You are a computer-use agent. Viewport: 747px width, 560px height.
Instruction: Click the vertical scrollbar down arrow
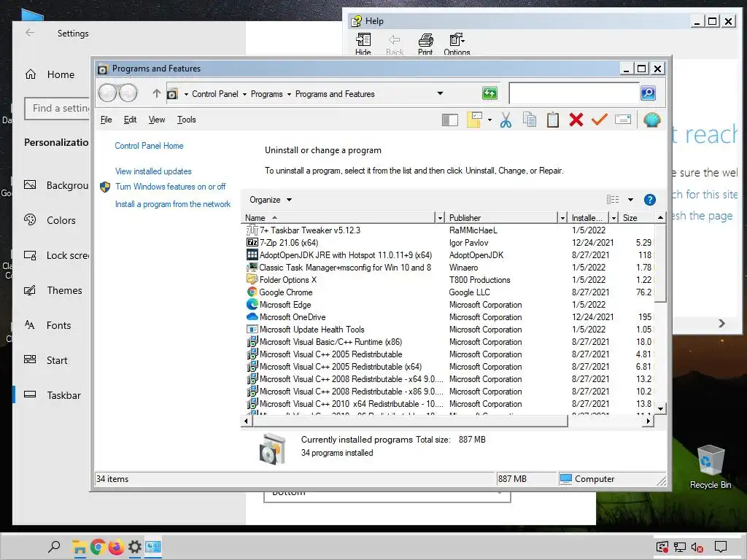[660, 408]
